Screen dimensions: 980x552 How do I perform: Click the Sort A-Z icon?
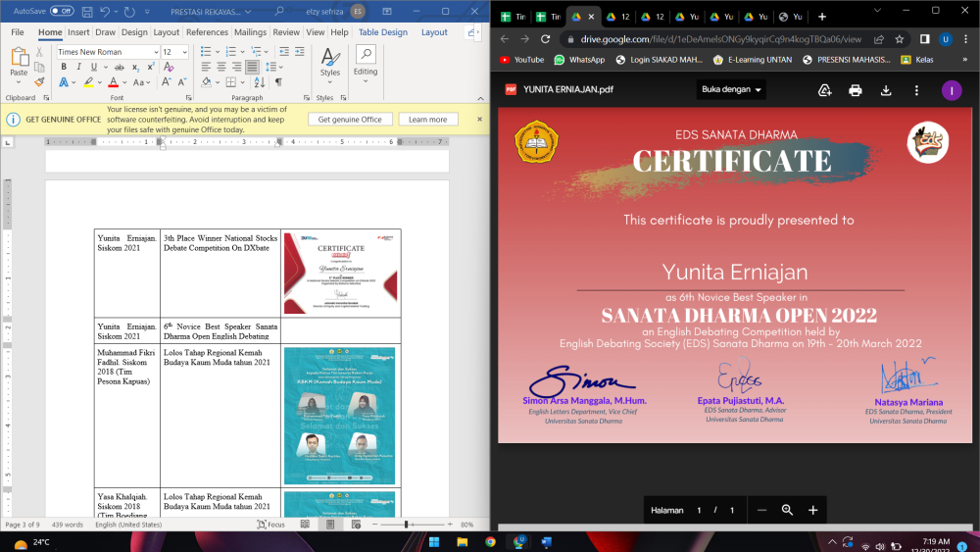[x=260, y=82]
